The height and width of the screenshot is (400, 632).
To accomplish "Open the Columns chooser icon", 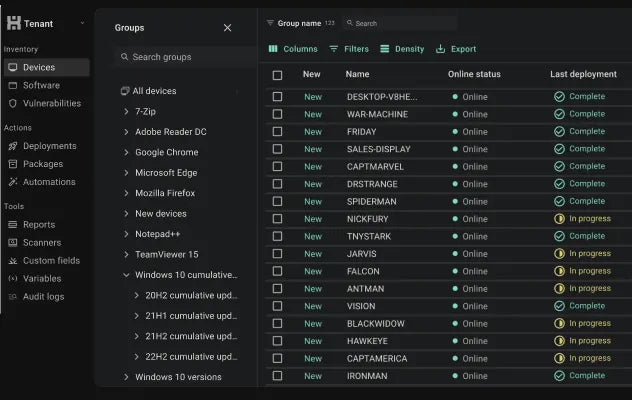I will 273,49.
